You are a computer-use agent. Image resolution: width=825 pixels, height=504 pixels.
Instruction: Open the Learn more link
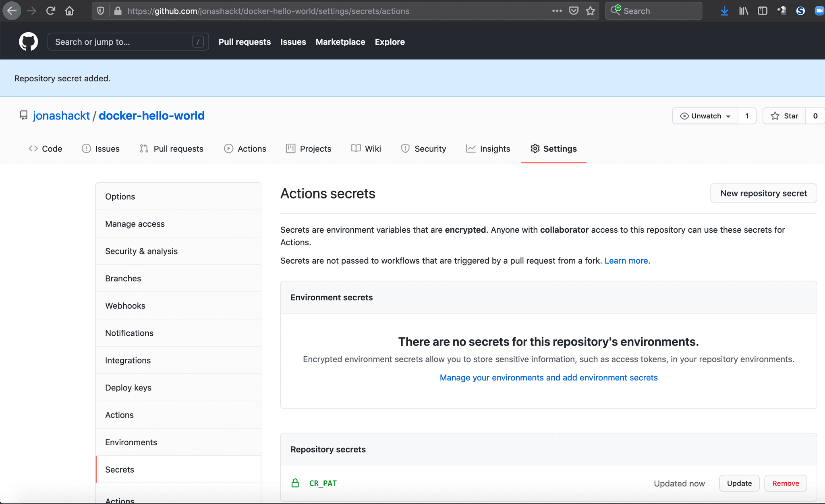(626, 261)
